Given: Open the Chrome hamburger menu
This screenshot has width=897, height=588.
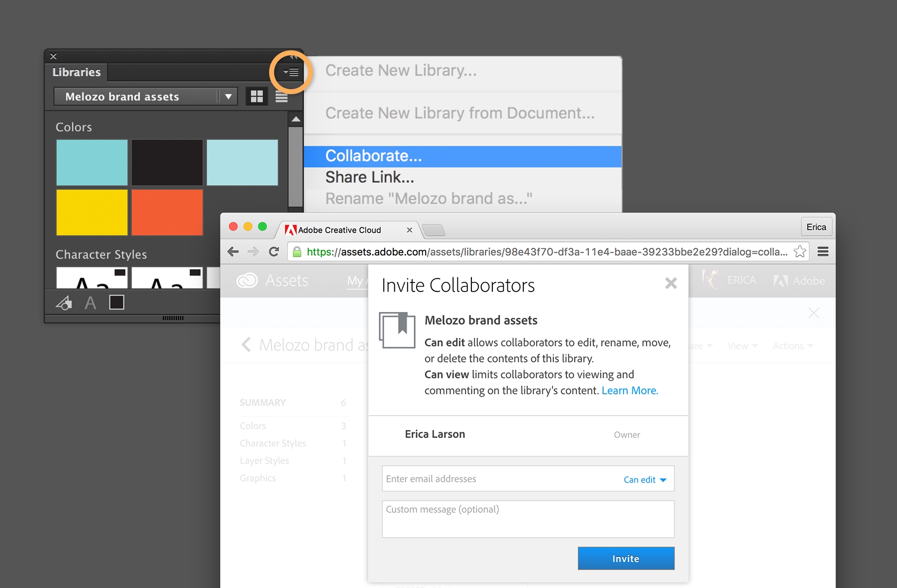Looking at the screenshot, I should tap(823, 252).
